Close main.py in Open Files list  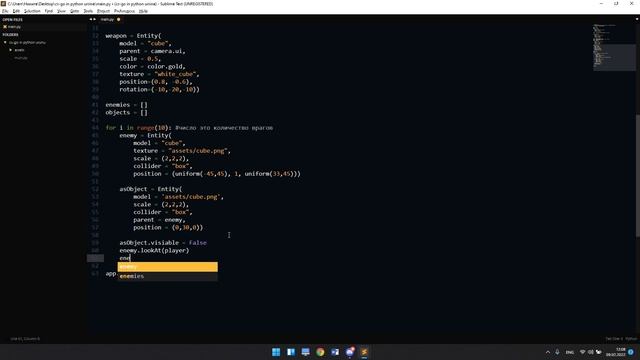tap(5, 27)
